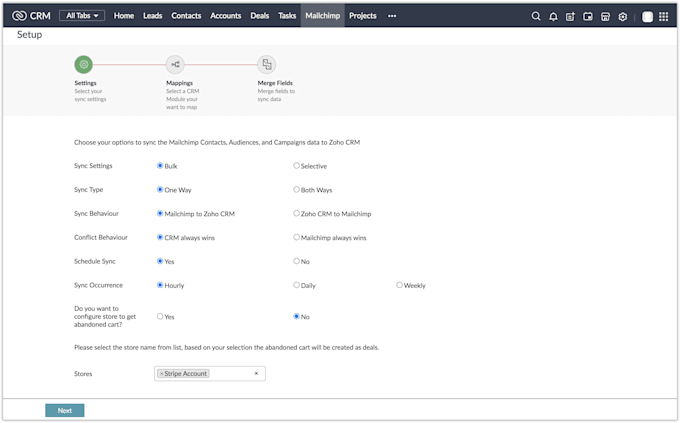Click the Mappings step icon
Viewport: 680px width, 423px height.
click(x=175, y=65)
